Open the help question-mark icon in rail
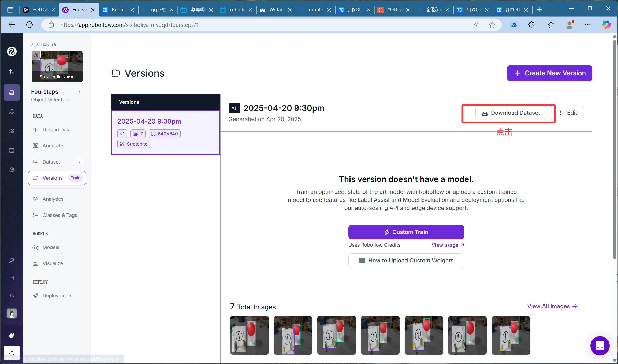 coord(12,278)
